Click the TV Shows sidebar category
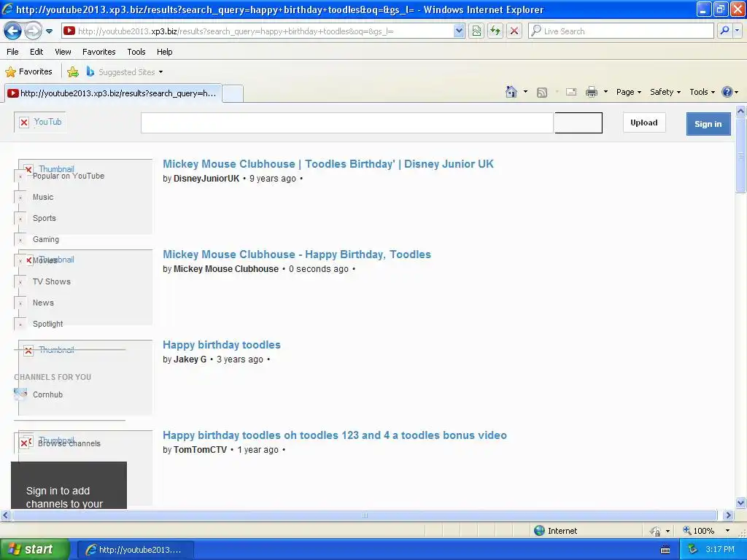The height and width of the screenshot is (560, 747). [x=52, y=282]
